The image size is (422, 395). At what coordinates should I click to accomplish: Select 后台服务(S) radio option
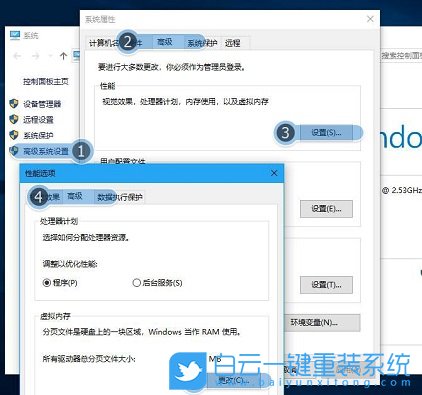point(157,283)
